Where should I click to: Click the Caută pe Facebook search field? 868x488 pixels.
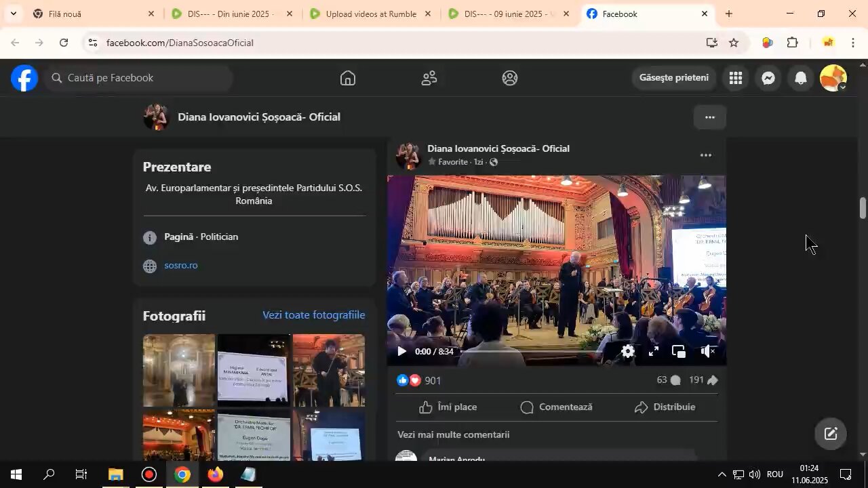(x=139, y=78)
